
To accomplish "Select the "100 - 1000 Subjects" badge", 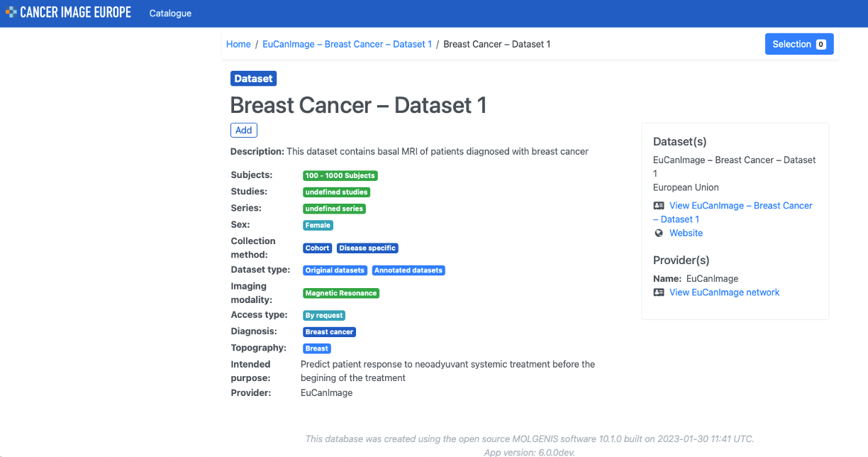I will pyautogui.click(x=340, y=175).
